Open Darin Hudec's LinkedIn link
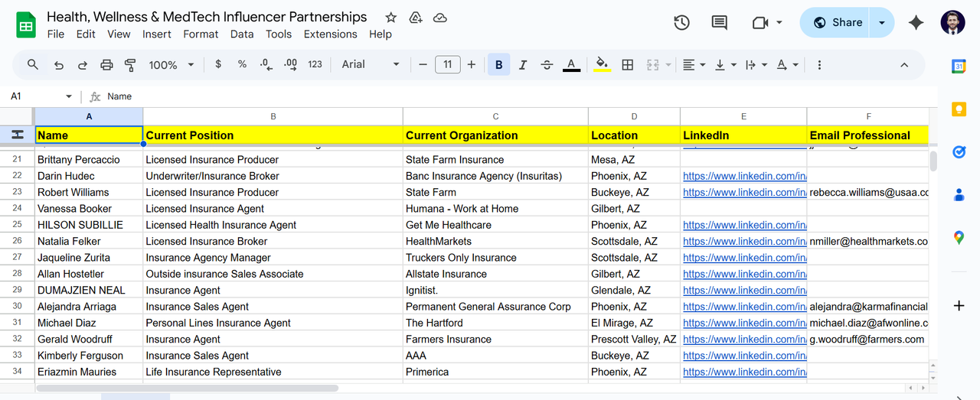This screenshot has width=980, height=400. 744,176
